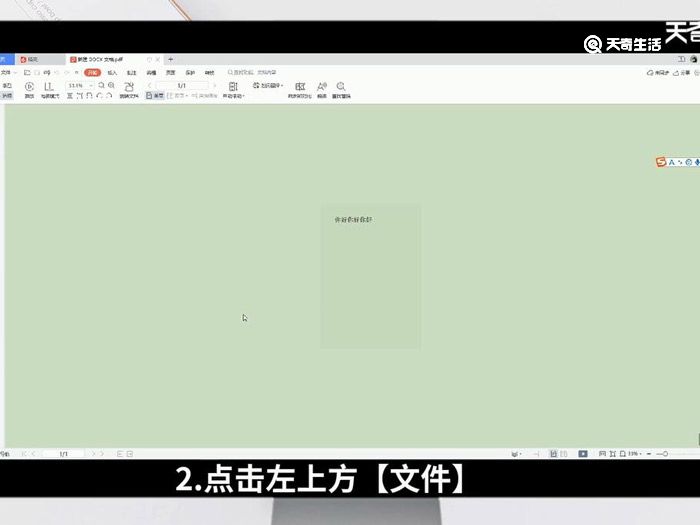Viewport: 700px width, 525px height.
Task: Go to the 页面 ribbon tab
Action: point(171,72)
